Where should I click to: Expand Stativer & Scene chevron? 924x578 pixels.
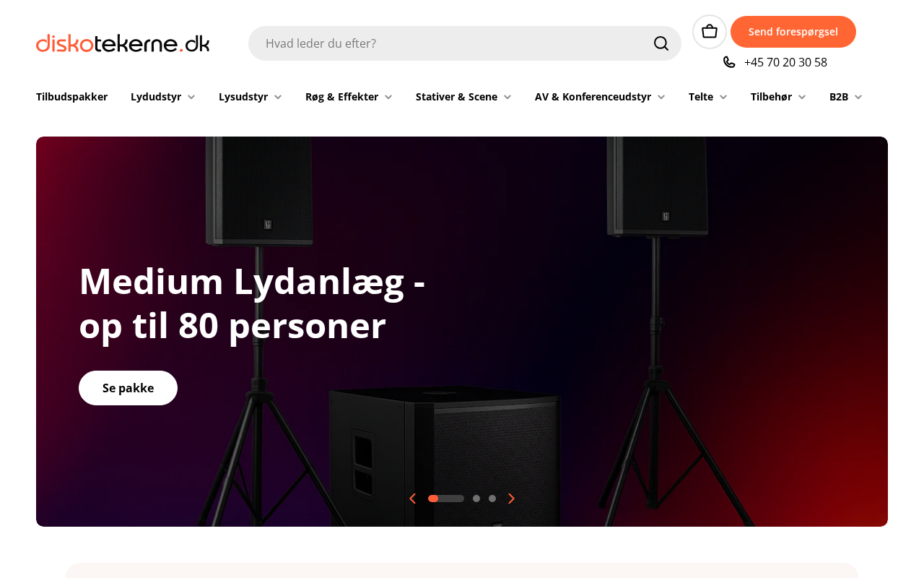point(507,97)
